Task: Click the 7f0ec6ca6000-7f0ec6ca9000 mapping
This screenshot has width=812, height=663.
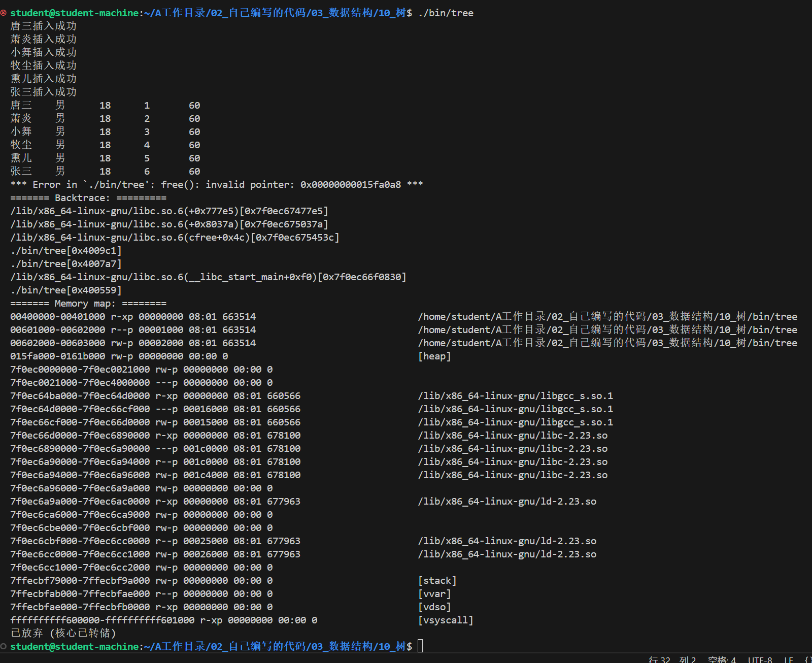Action: 142,514
